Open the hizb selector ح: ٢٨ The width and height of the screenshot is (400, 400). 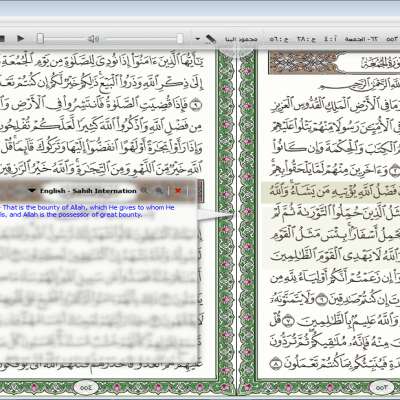(x=306, y=39)
